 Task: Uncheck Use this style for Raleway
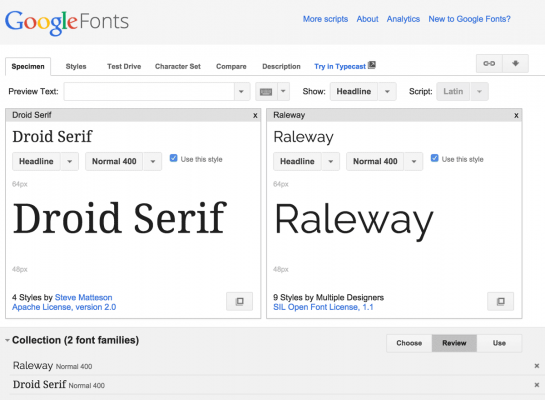(434, 158)
